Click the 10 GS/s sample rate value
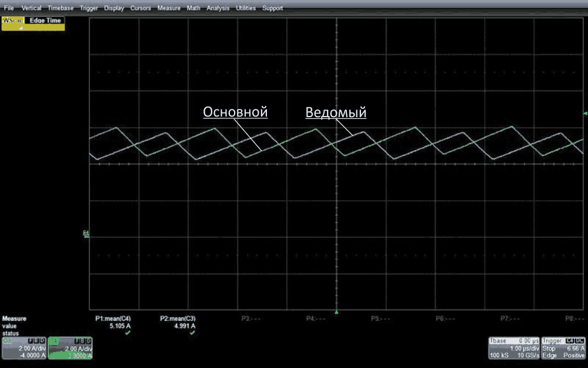This screenshot has width=588, height=368. [x=529, y=355]
